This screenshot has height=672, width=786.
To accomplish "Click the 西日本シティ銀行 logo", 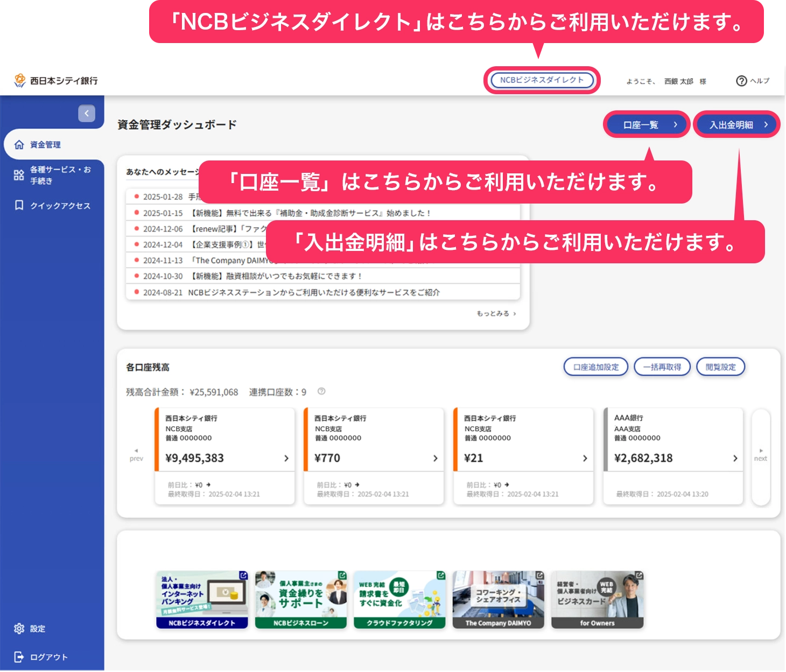I will [x=55, y=81].
